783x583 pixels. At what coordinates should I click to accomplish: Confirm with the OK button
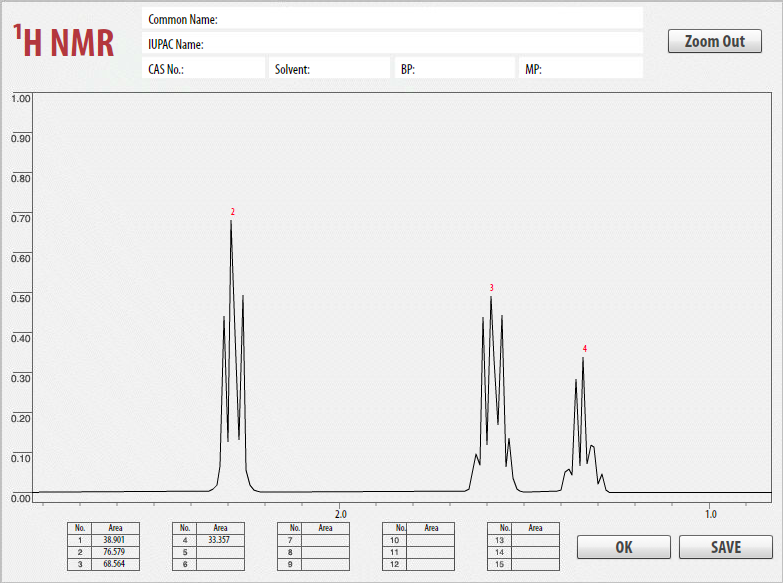[624, 547]
